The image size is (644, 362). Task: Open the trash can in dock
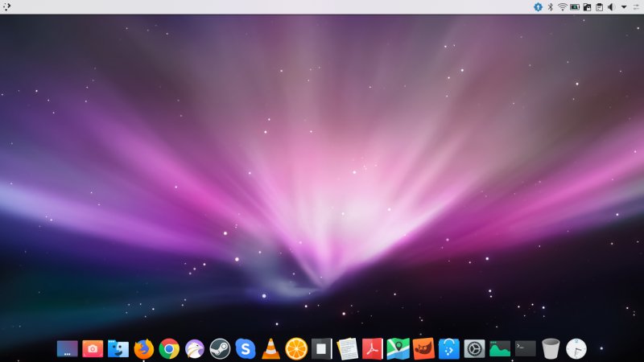tap(551, 348)
